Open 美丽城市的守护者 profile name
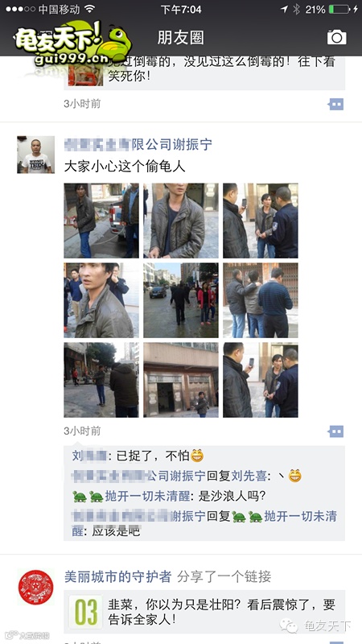 (117, 576)
